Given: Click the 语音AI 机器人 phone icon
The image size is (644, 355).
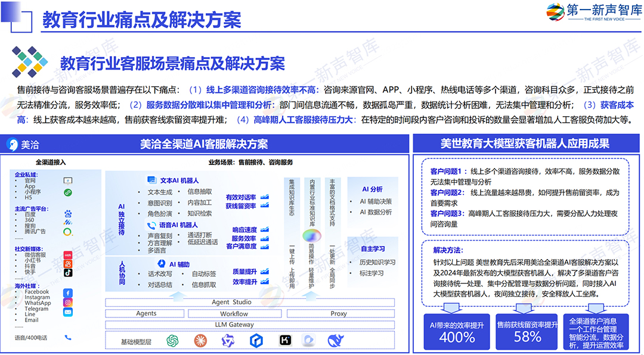Looking at the screenshot, I should (151, 225).
